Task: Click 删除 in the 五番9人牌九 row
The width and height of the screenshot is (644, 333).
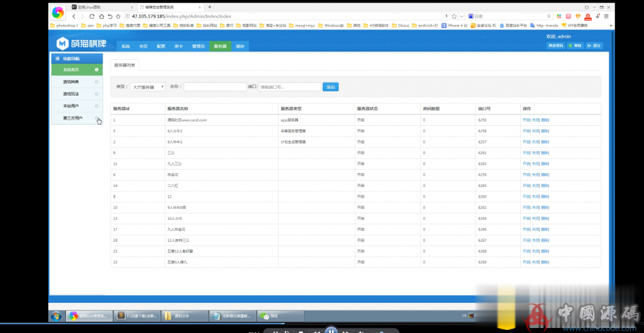Action: (x=545, y=262)
